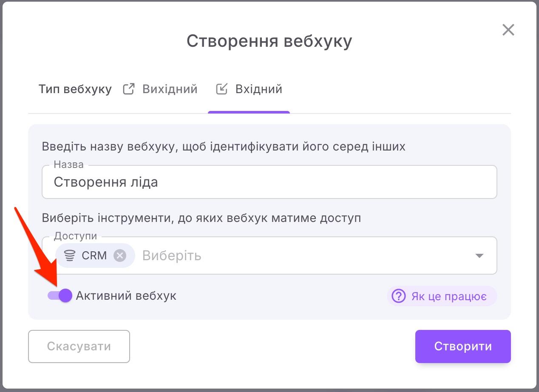The image size is (539, 392).
Task: Click the Тип вебхуку label
Action: click(75, 89)
